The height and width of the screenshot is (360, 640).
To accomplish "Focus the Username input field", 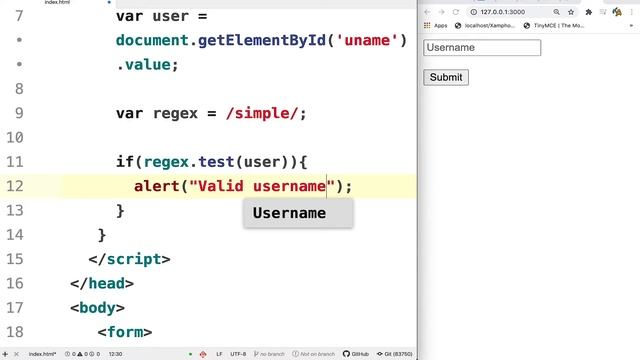I will pyautogui.click(x=482, y=48).
